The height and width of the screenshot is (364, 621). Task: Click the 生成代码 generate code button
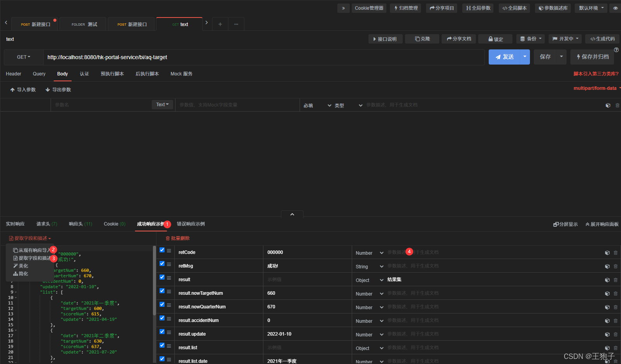pos(602,39)
